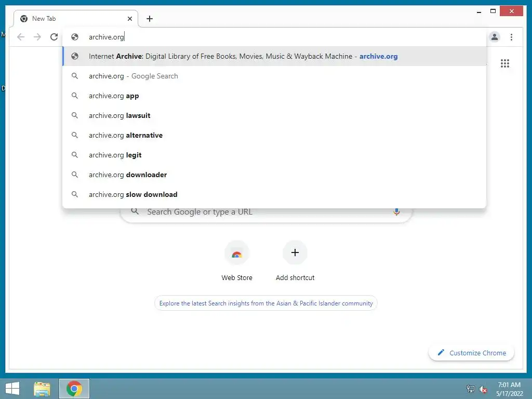Open a new tab with plus button
The height and width of the screenshot is (399, 532).
pos(150,19)
